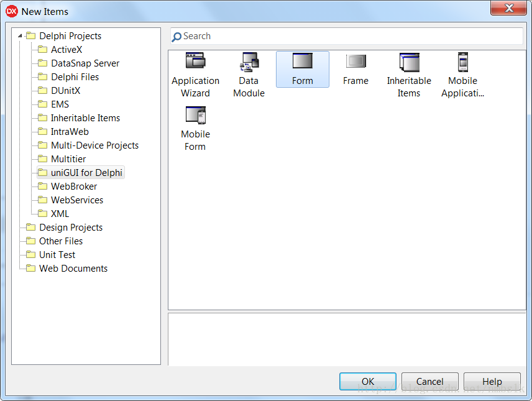Open the Inheritable Items tree category
532x401 pixels.
coord(85,118)
